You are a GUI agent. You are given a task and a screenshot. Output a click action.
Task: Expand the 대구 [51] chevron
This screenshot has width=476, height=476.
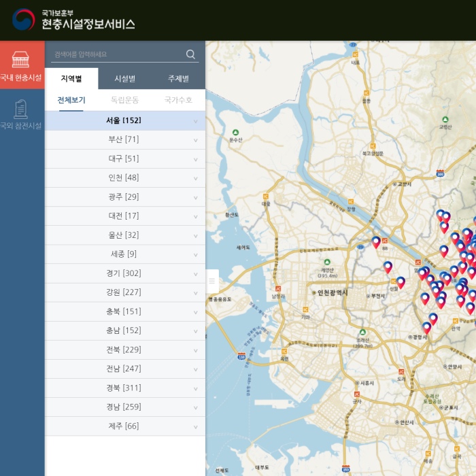tap(196, 159)
